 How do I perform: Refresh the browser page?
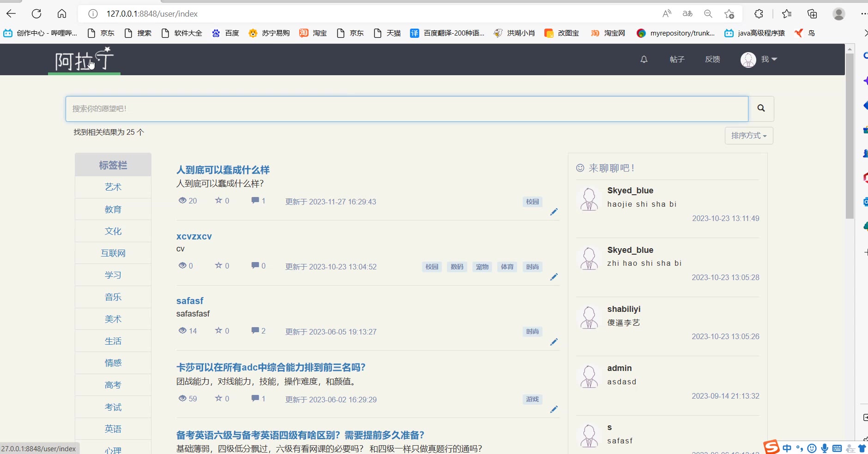tap(36, 13)
